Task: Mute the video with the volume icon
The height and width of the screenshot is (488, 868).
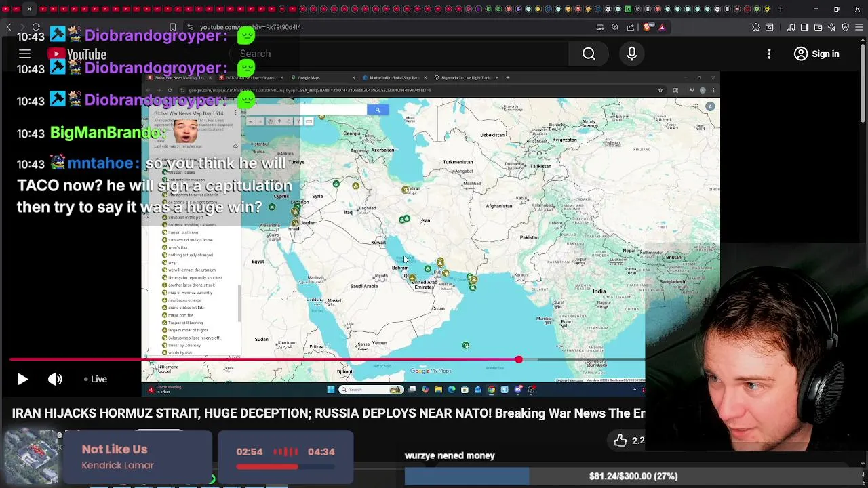Action: [x=55, y=380]
